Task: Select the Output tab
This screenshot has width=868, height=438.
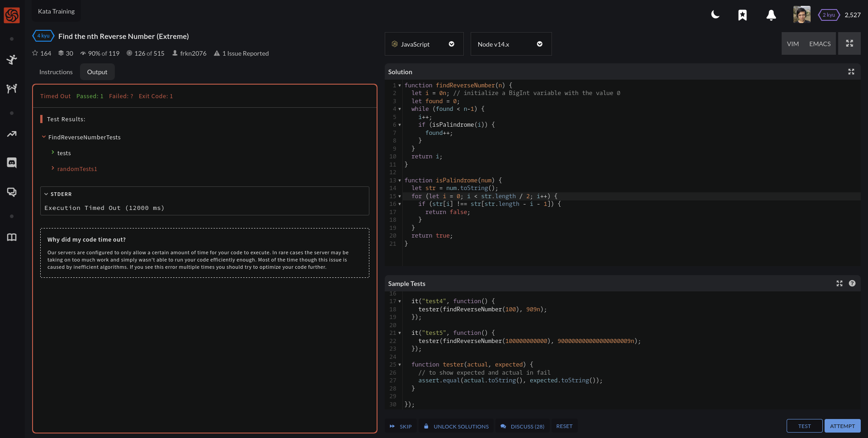Action: click(x=97, y=72)
